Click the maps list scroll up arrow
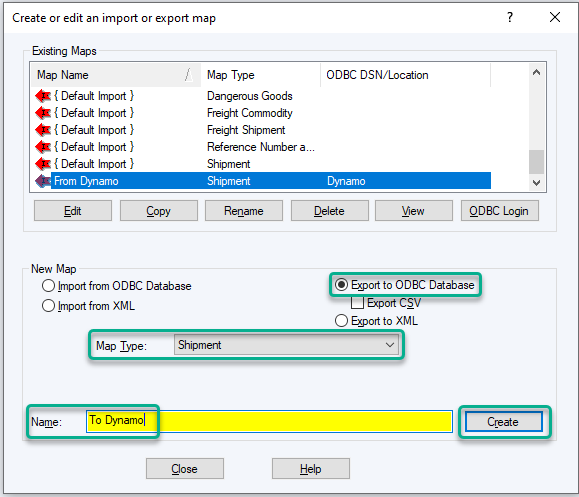579x497 pixels. click(537, 73)
